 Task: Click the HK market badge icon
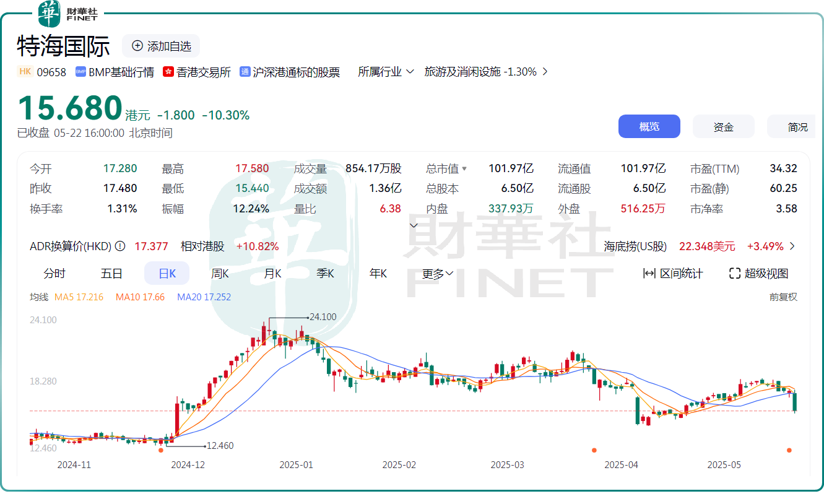25,72
